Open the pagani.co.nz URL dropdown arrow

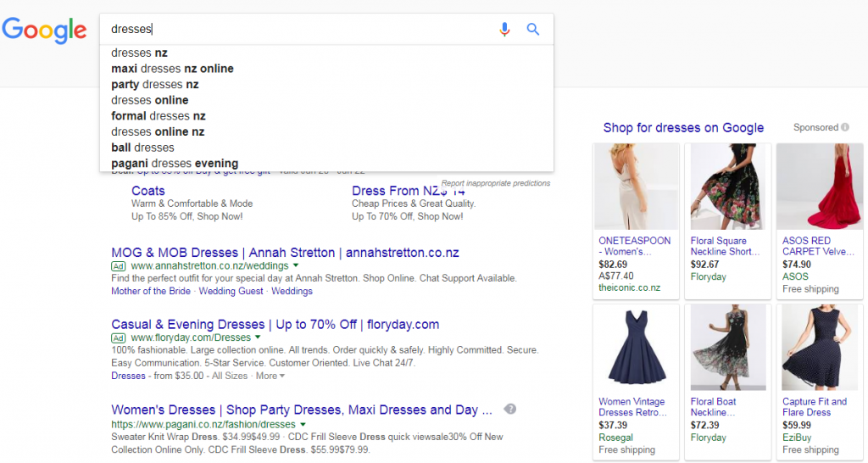(x=303, y=424)
